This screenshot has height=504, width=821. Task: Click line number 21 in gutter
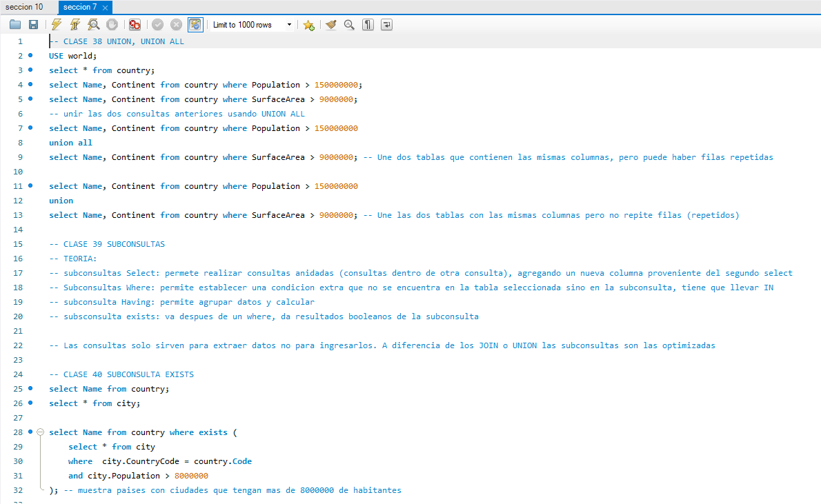(18, 331)
